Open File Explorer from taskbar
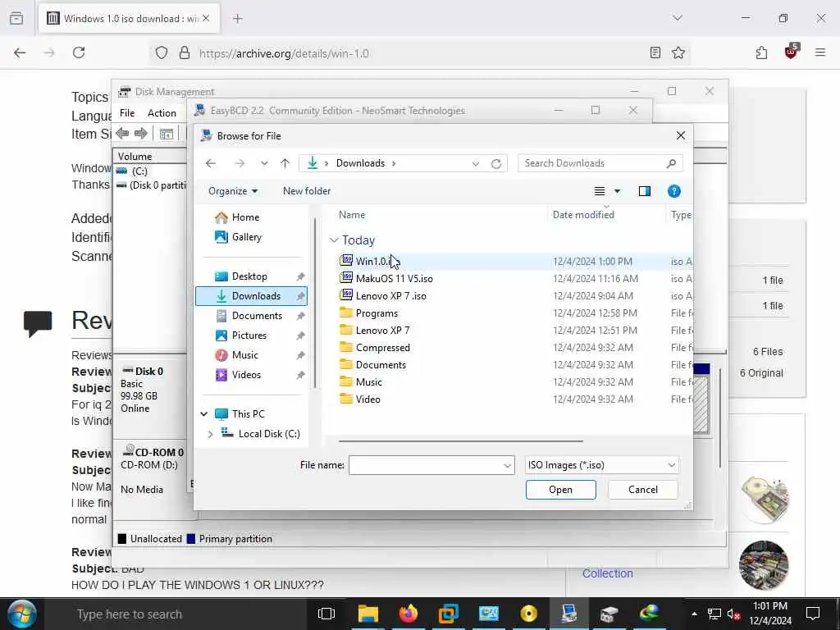Screen dimensions: 840x630 point(368,614)
